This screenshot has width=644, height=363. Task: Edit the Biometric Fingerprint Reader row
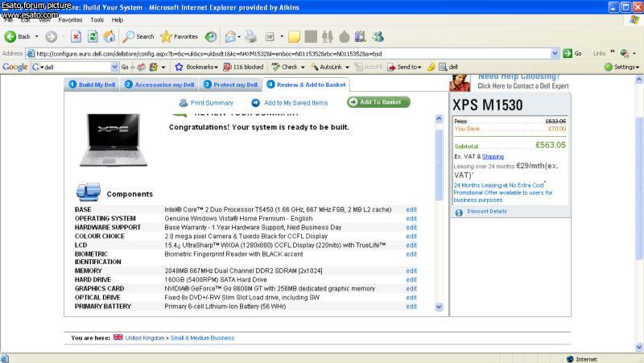(x=411, y=254)
